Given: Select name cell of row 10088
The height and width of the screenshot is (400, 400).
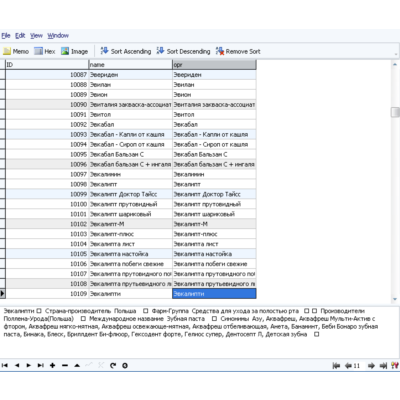Looking at the screenshot, I should coord(131,85).
